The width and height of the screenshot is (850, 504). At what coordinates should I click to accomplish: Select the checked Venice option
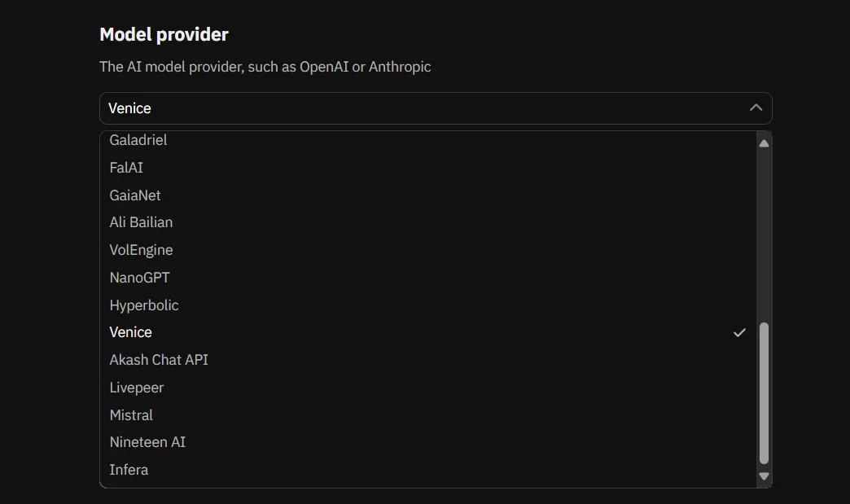[131, 332]
